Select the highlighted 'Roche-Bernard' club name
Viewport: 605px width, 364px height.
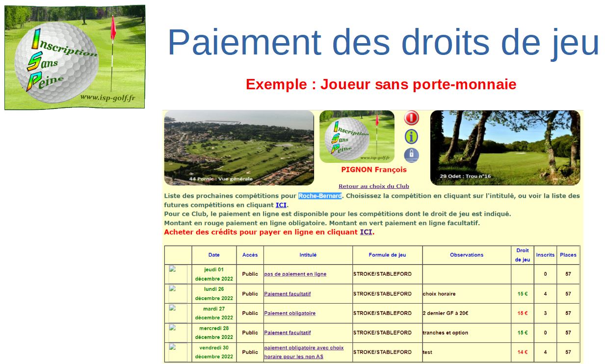[x=320, y=196]
